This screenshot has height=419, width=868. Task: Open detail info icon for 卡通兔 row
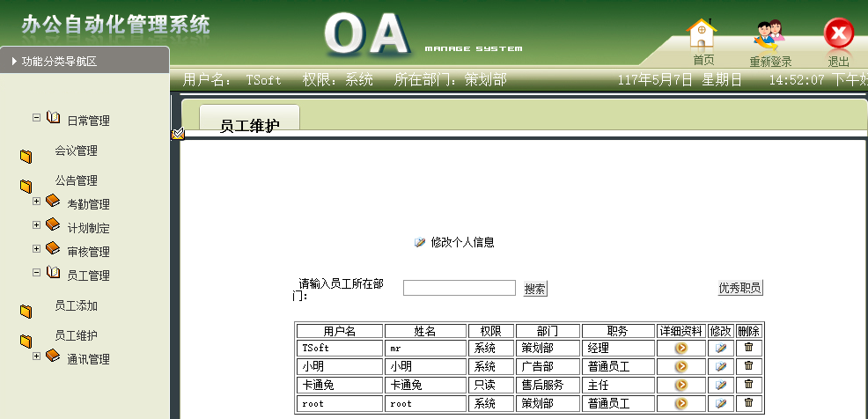coord(680,385)
